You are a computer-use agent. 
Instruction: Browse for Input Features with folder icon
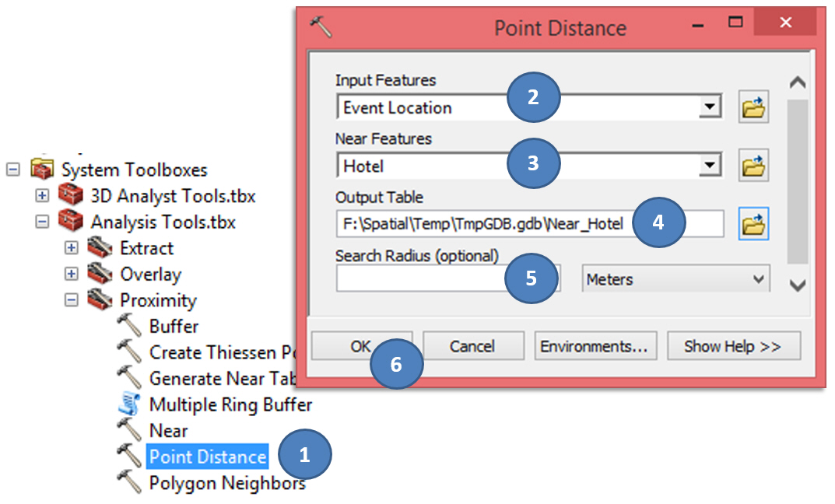[x=753, y=107]
